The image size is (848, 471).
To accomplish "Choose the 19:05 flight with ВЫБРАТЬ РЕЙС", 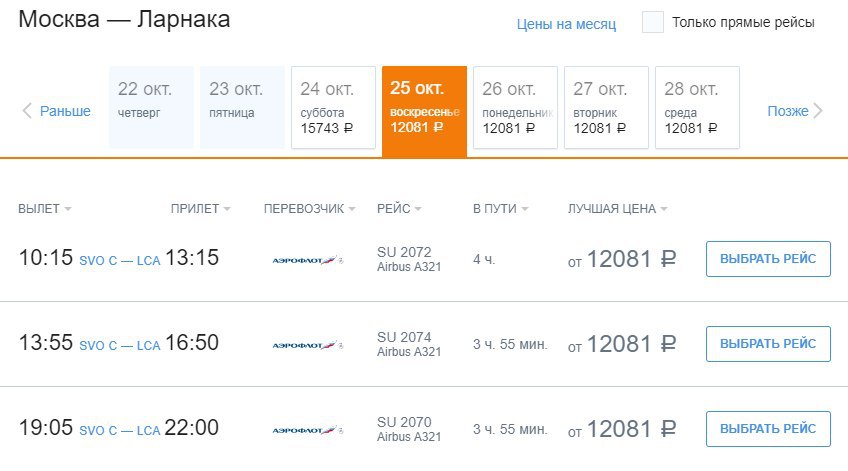I will pyautogui.click(x=768, y=429).
